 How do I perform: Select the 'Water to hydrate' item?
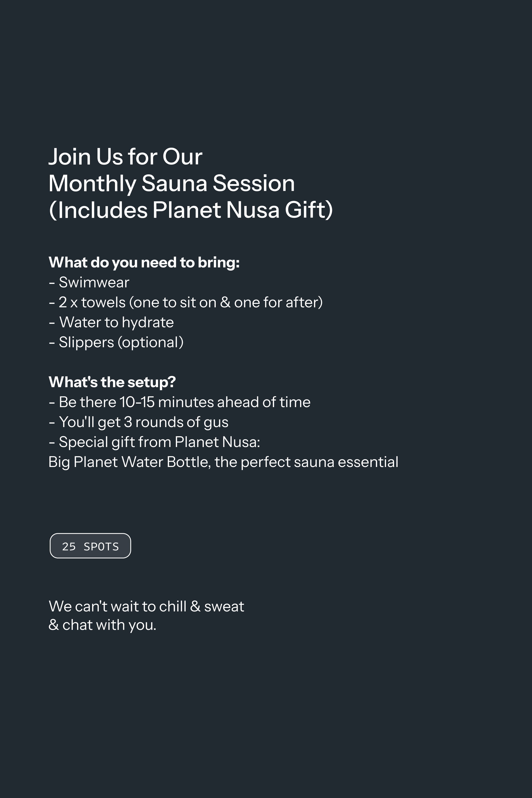click(x=111, y=323)
